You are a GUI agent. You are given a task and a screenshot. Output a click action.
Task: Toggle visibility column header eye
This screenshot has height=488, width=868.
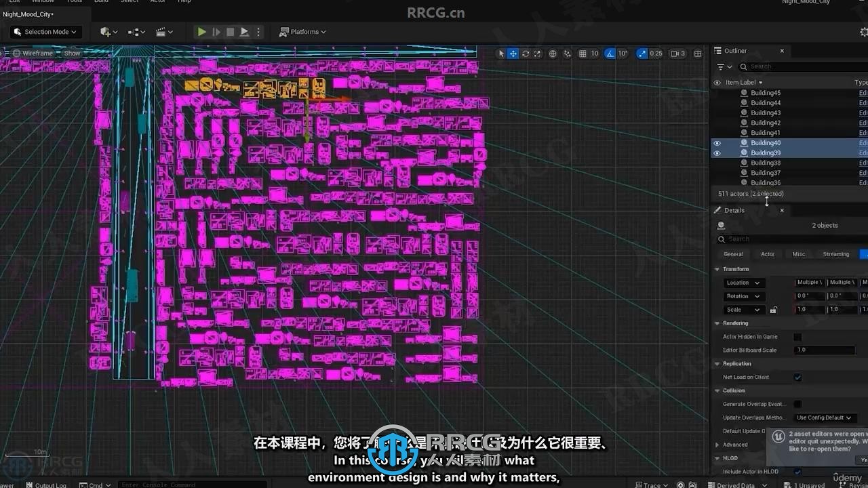[x=717, y=83]
